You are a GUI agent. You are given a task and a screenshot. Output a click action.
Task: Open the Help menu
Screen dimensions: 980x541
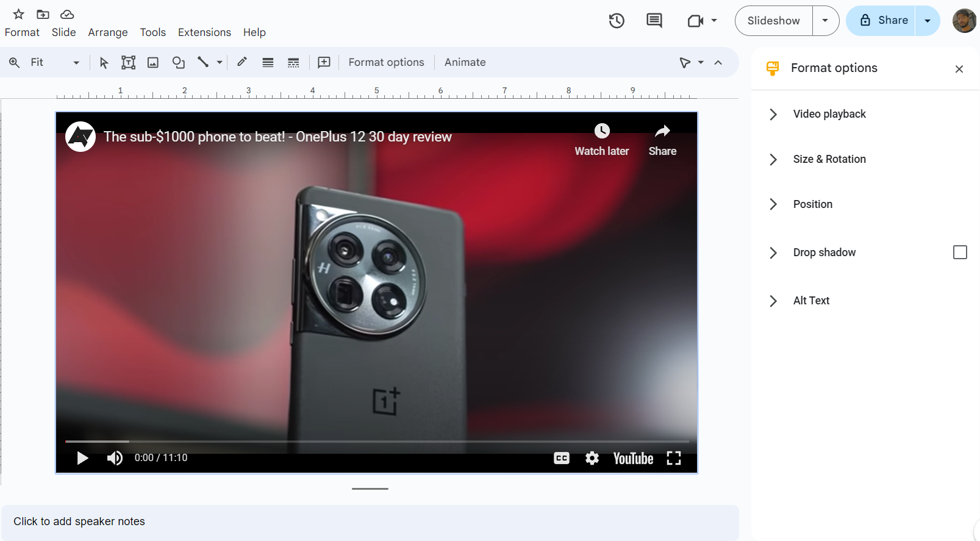tap(254, 32)
